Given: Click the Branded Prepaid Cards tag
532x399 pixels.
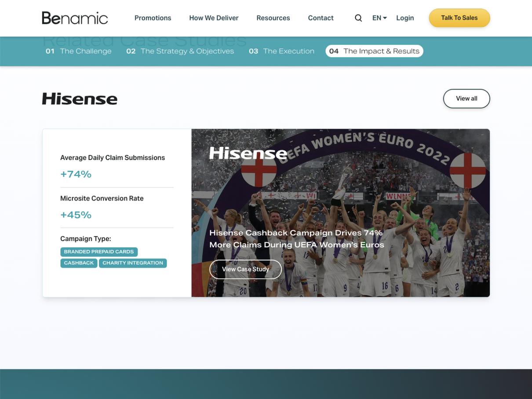Looking at the screenshot, I should pos(99,252).
